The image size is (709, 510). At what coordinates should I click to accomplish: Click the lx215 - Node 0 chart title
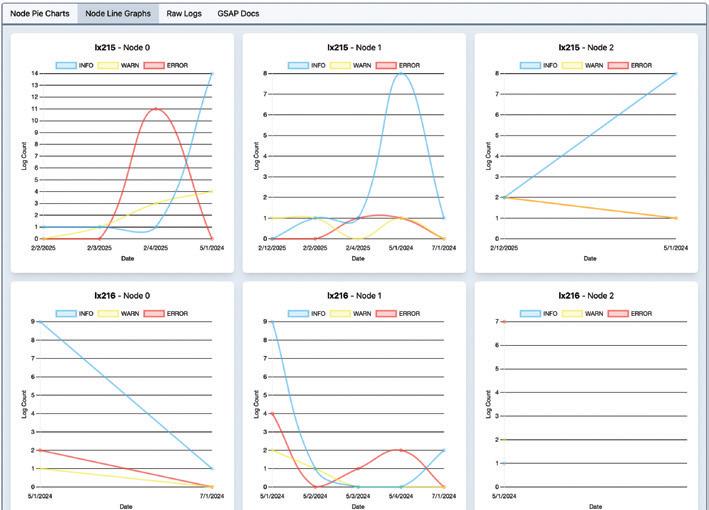point(122,47)
